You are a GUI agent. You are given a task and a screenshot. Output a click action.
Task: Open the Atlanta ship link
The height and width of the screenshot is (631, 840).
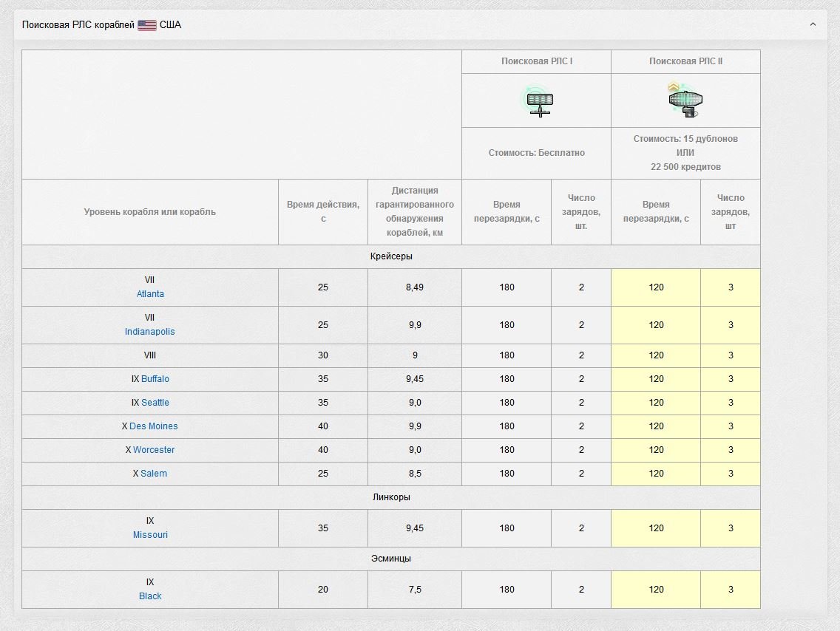pos(150,294)
